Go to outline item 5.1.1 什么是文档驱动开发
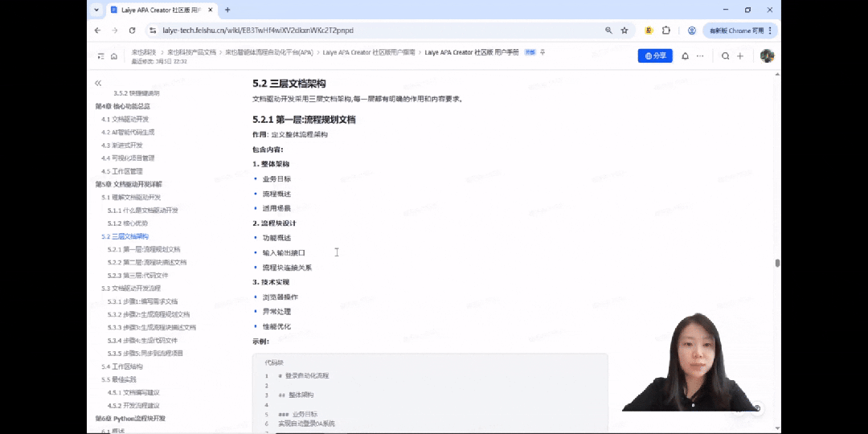The height and width of the screenshot is (434, 868). (x=143, y=211)
